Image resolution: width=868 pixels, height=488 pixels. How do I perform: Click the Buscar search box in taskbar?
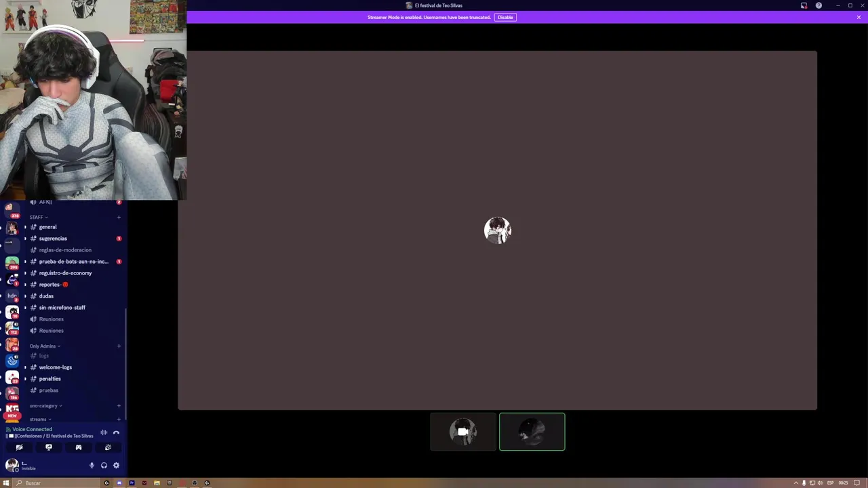(57, 483)
